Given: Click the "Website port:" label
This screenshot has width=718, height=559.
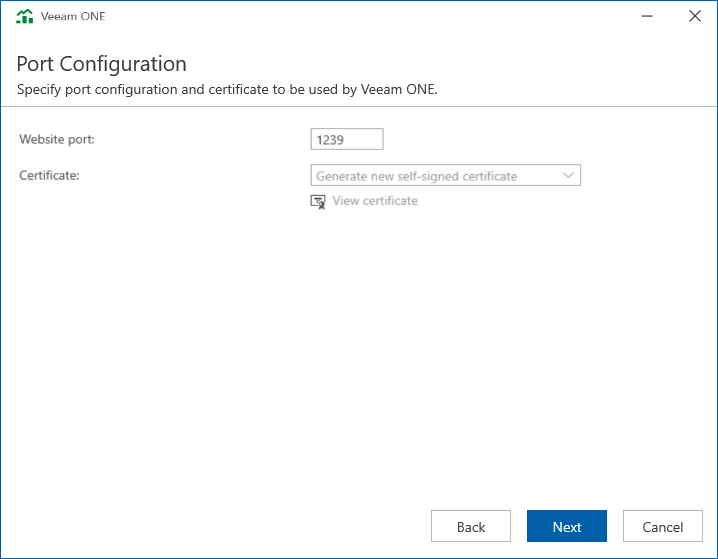Looking at the screenshot, I should tap(57, 139).
